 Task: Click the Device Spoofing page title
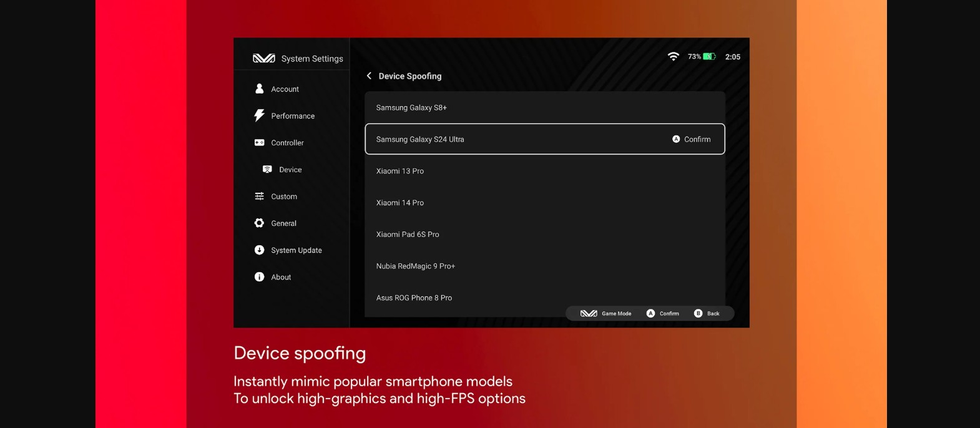tap(410, 76)
